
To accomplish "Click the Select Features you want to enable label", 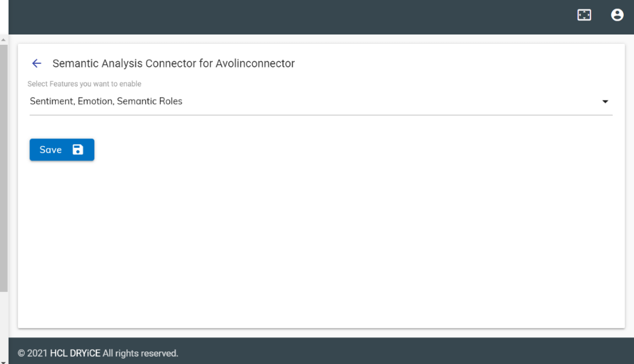I will [x=84, y=84].
